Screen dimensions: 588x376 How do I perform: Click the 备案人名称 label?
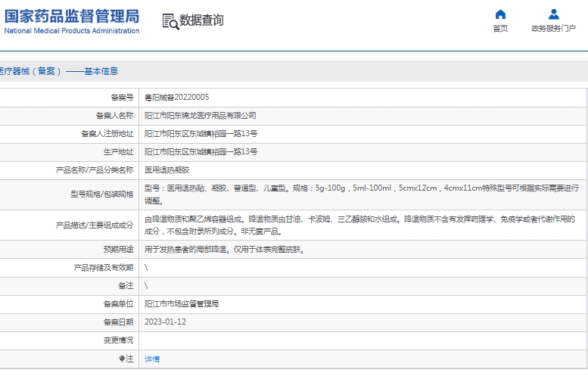[x=115, y=116]
